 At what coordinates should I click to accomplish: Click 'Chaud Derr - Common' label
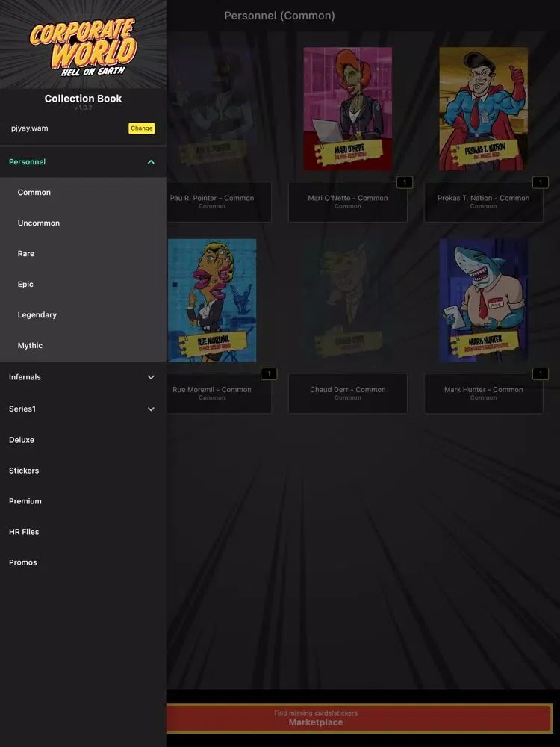coord(348,390)
